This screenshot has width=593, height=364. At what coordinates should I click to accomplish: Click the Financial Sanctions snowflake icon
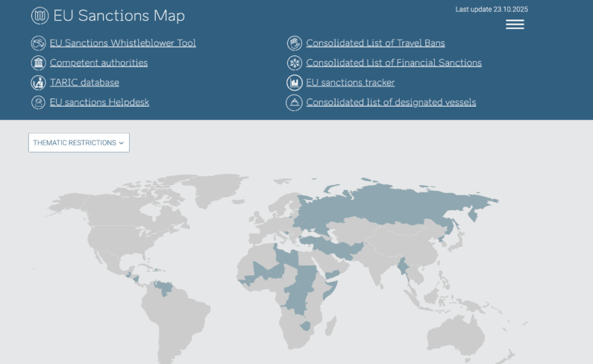(x=294, y=63)
